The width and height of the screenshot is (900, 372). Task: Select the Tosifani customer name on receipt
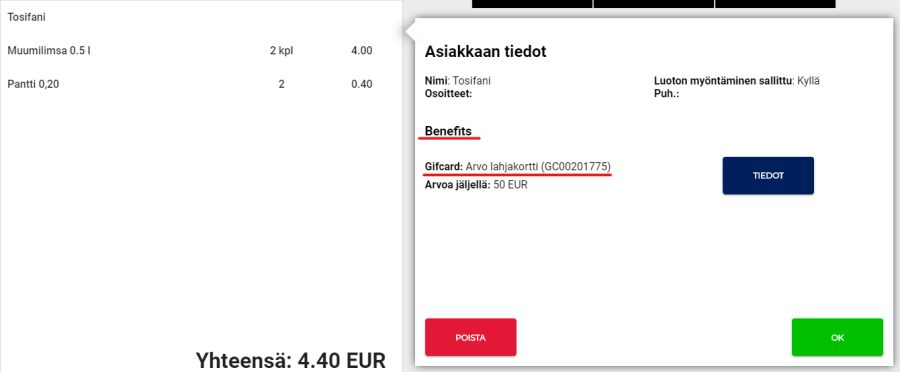point(26,17)
